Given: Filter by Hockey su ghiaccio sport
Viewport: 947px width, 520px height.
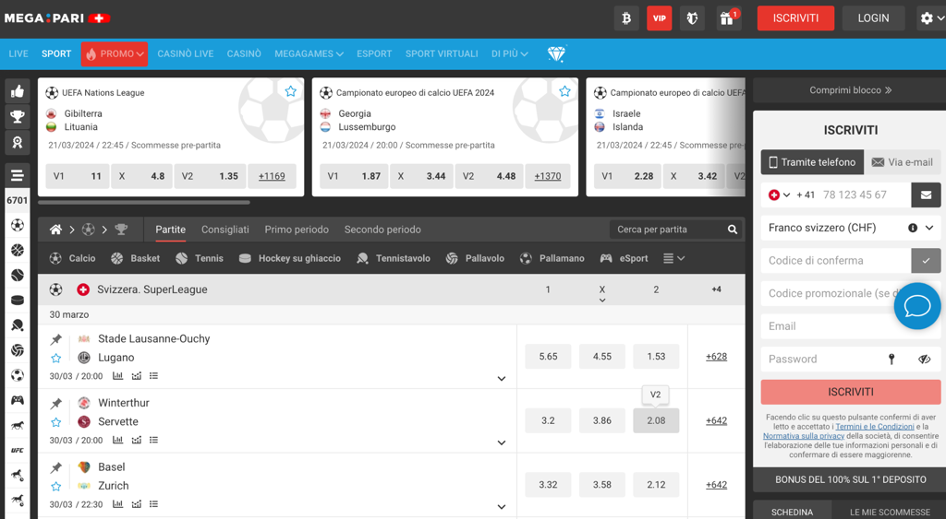Looking at the screenshot, I should coord(290,258).
